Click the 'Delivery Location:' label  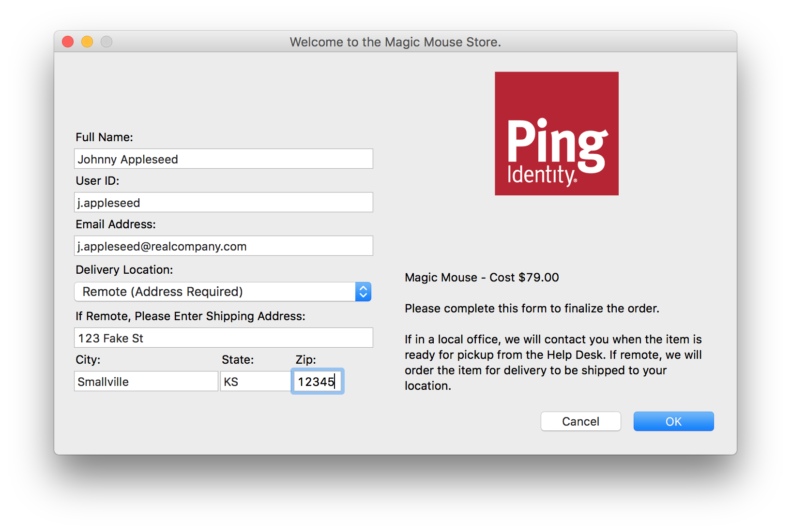pyautogui.click(x=124, y=269)
